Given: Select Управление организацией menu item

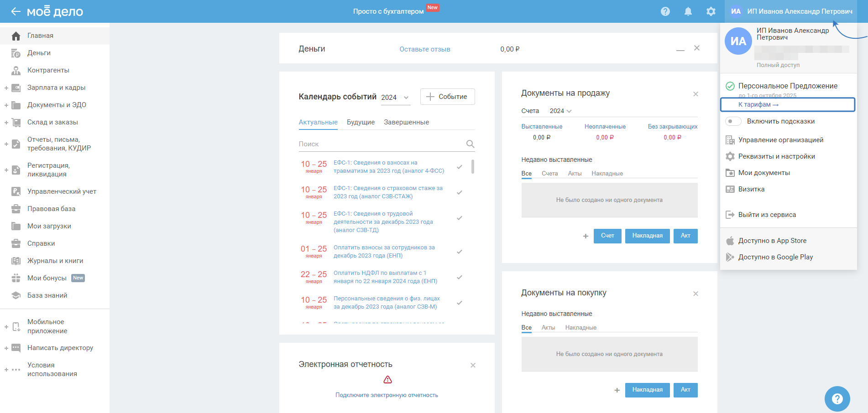Looking at the screenshot, I should [780, 140].
